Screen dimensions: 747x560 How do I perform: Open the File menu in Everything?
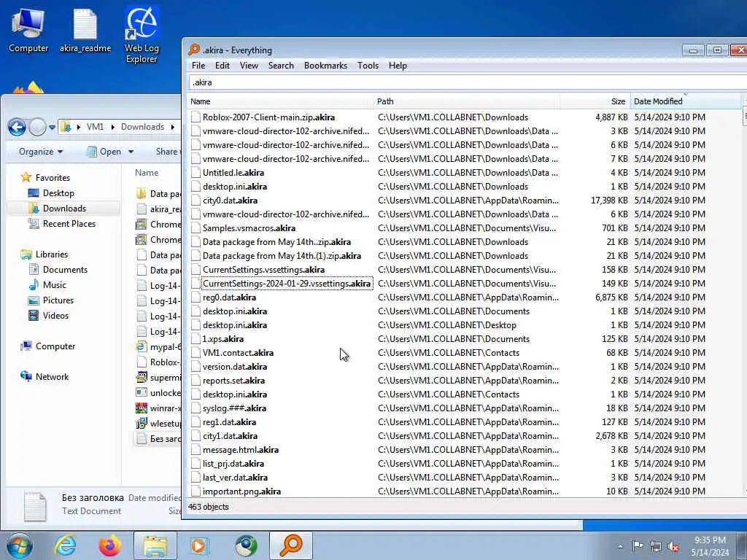[x=198, y=66]
